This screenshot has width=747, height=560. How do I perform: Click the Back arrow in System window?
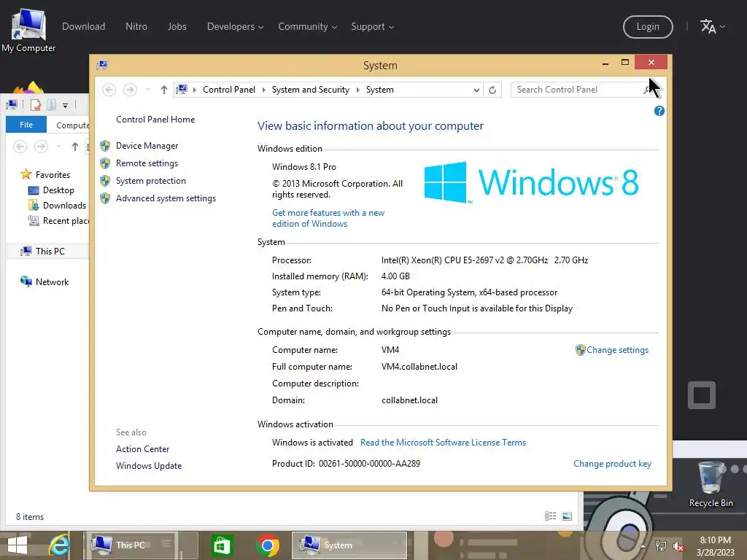point(109,90)
